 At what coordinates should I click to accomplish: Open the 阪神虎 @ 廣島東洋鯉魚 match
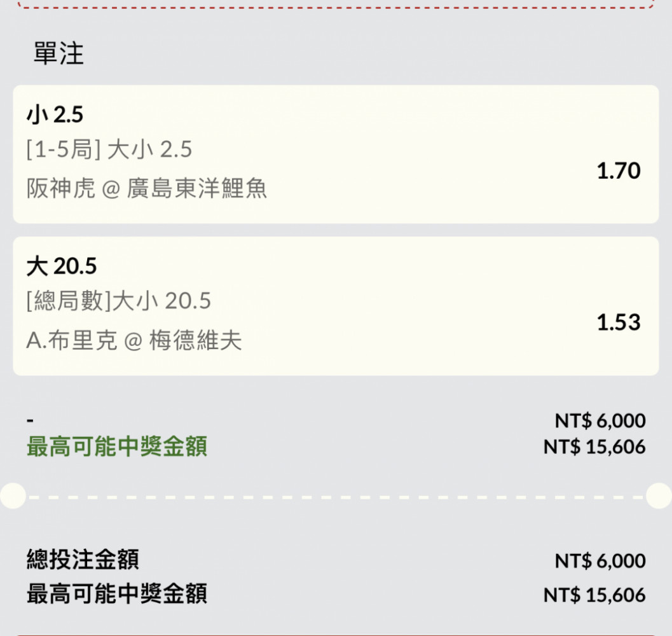147,188
